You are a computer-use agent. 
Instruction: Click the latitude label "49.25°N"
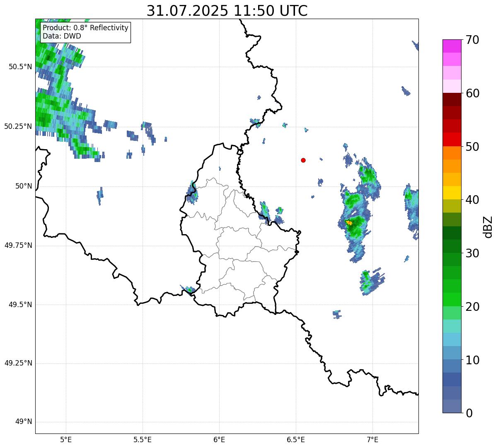pyautogui.click(x=18, y=363)
